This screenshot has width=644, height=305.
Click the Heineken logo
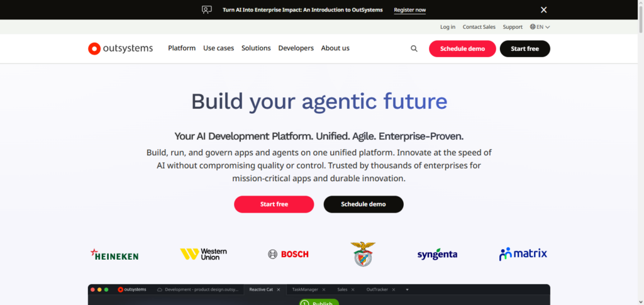click(114, 255)
